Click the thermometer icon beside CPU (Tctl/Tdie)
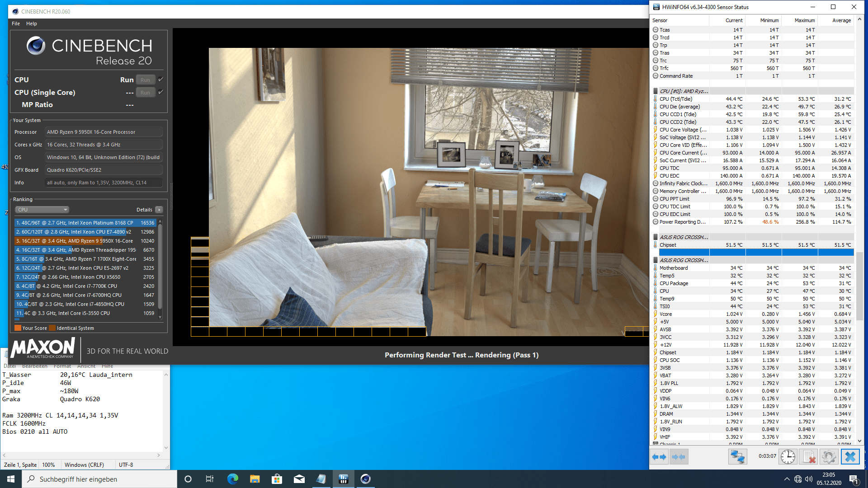The image size is (868, 488). tap(655, 99)
